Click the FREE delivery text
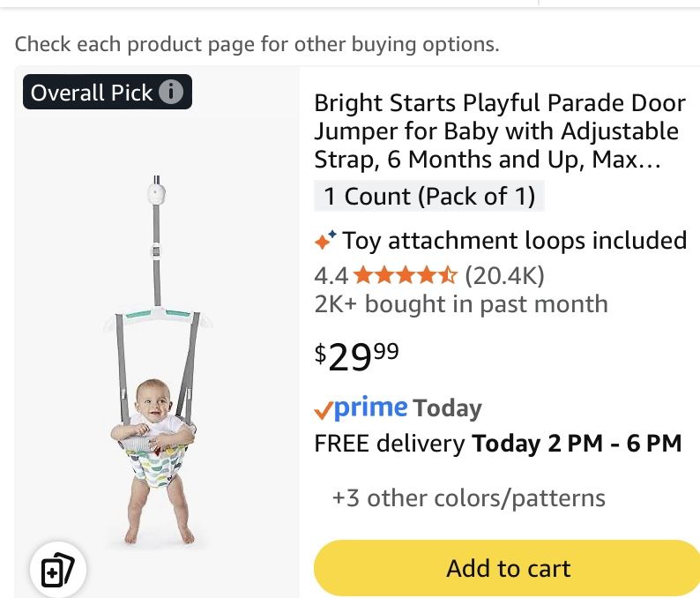 (389, 443)
